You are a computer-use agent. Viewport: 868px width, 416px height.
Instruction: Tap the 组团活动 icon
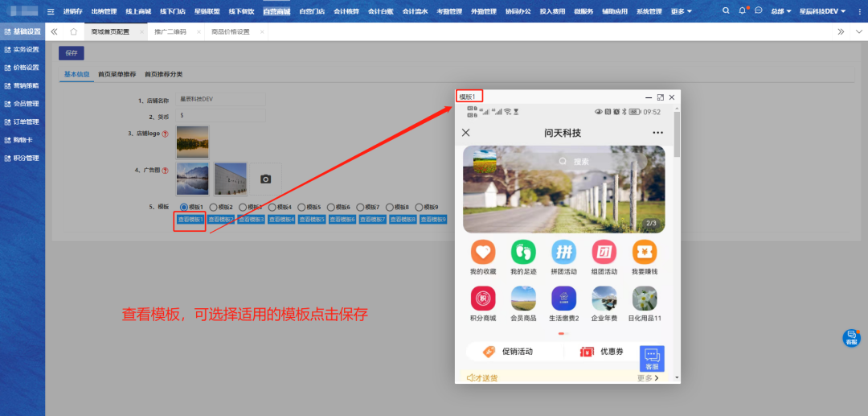coord(604,253)
